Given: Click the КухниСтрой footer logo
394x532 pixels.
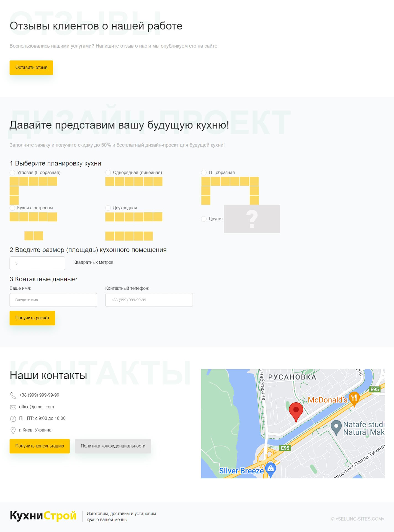Looking at the screenshot, I should (x=43, y=516).
